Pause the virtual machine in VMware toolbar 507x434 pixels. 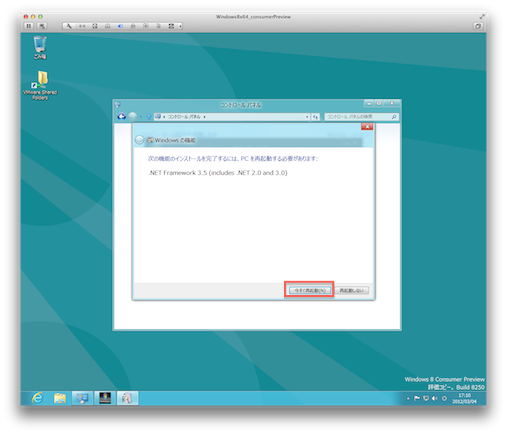tap(29, 26)
